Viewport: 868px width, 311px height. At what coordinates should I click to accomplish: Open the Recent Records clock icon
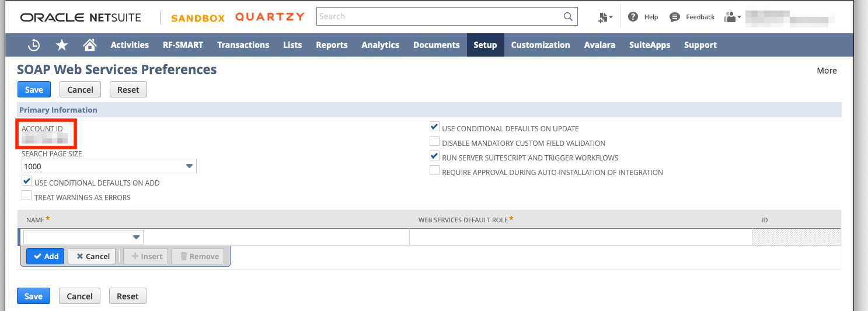tap(34, 45)
